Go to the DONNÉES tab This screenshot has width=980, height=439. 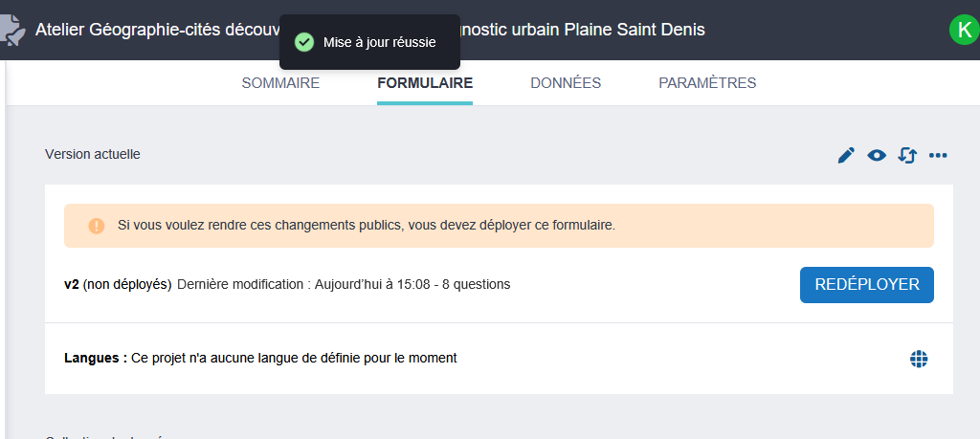(566, 83)
